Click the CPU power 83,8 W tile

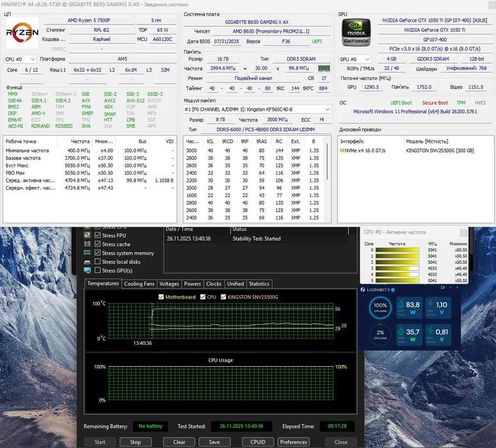pyautogui.click(x=410, y=308)
